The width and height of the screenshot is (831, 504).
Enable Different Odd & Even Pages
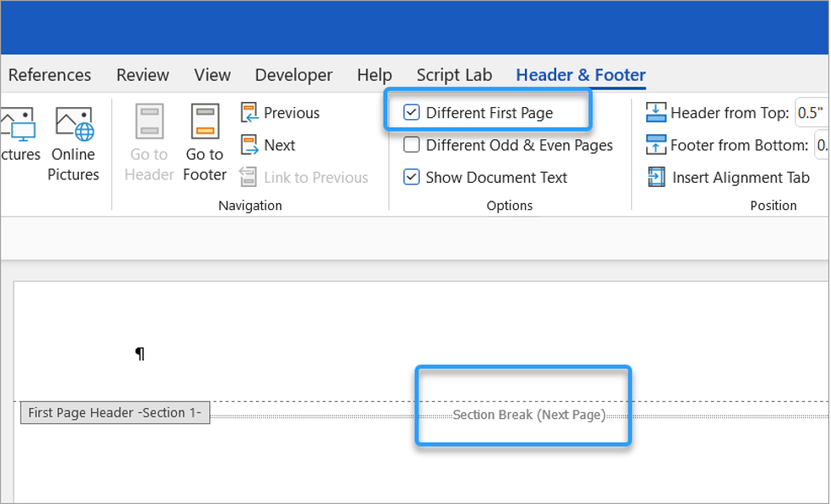412,144
